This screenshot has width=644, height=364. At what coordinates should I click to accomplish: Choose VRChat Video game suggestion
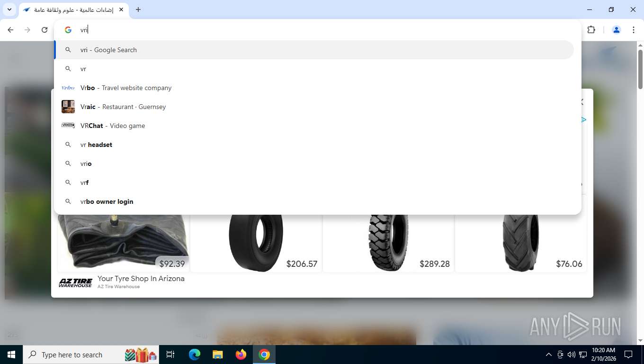click(314, 126)
